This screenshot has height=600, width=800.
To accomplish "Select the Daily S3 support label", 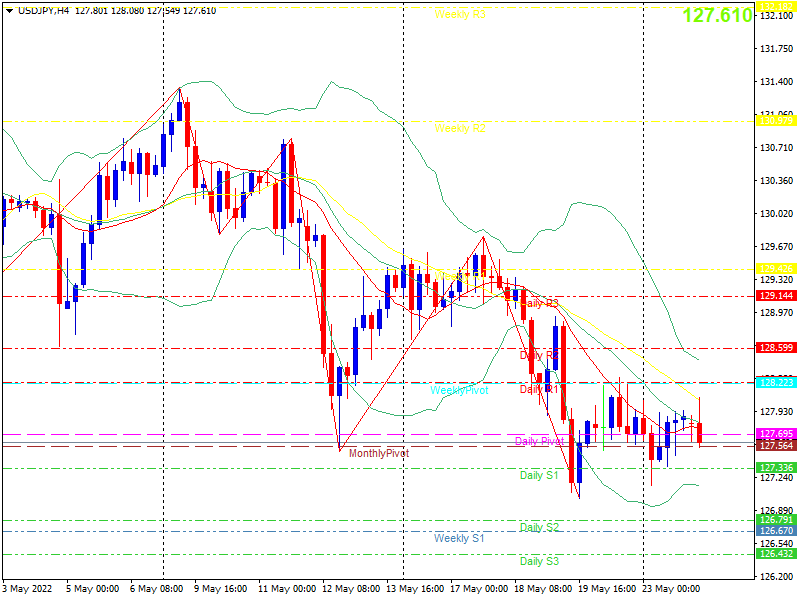I will click(539, 561).
